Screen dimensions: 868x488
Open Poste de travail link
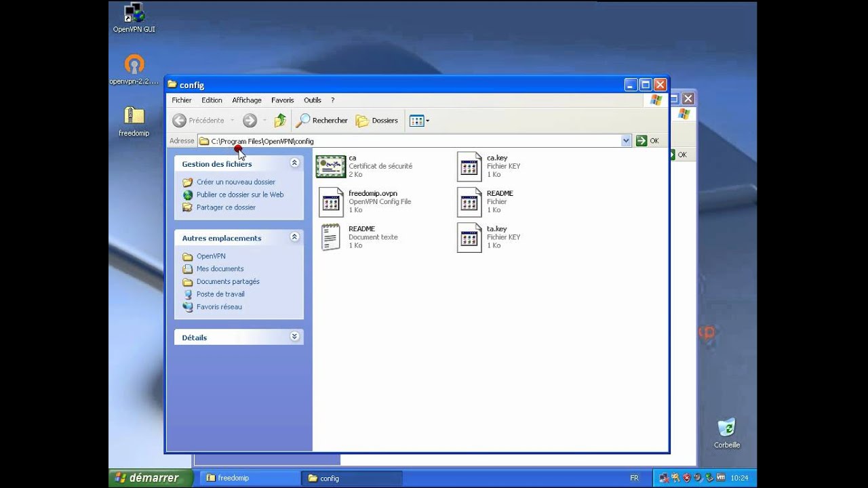point(220,294)
